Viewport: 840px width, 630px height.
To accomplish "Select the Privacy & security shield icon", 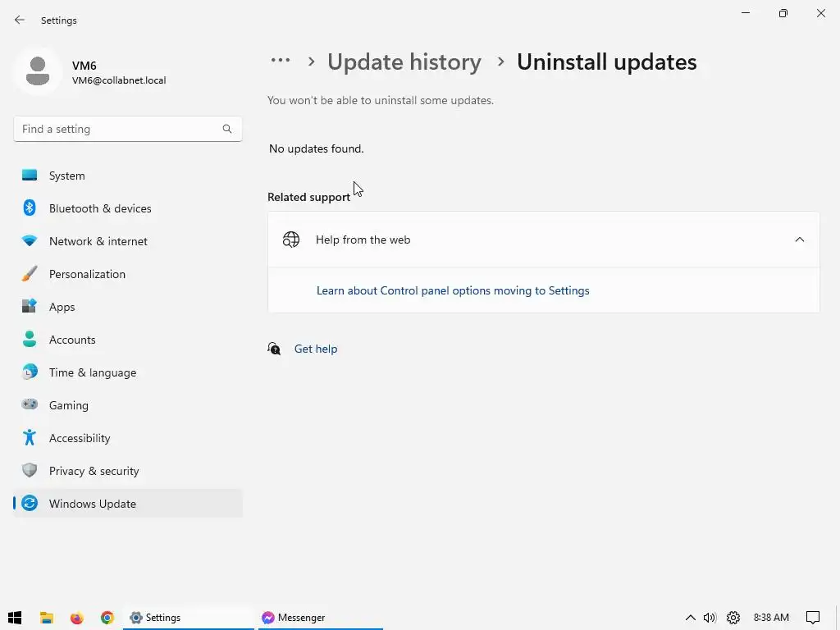I will 30,471.
